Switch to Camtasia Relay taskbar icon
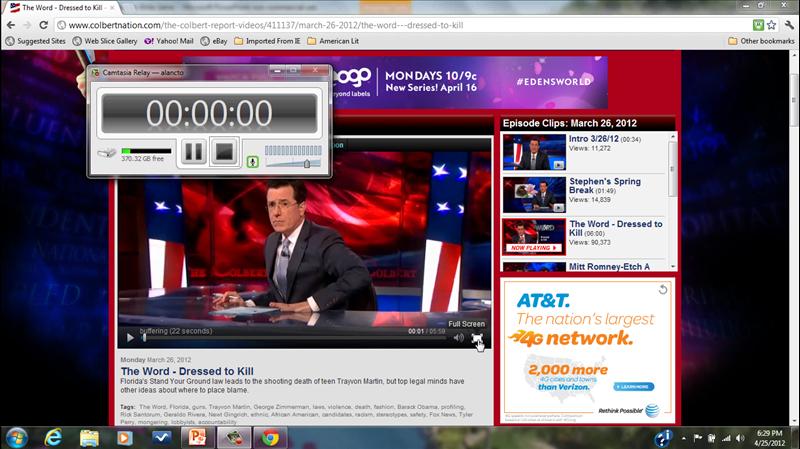The height and width of the screenshot is (449, 800). pyautogui.click(x=234, y=438)
